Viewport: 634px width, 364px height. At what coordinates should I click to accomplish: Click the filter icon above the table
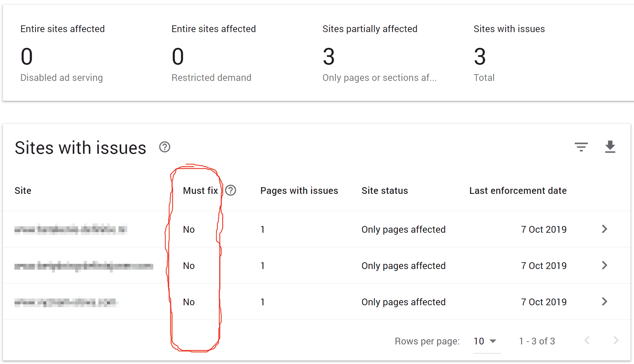[x=581, y=147]
